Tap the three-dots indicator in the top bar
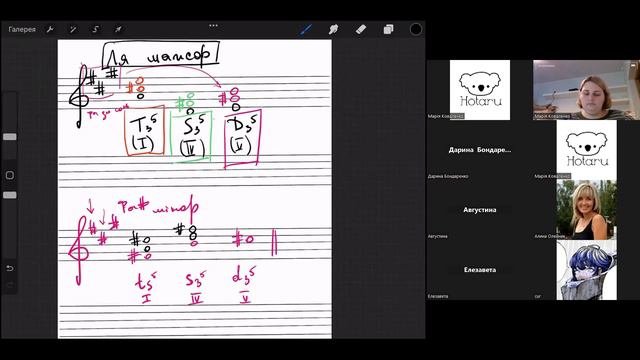The height and width of the screenshot is (360, 640). coord(213,25)
